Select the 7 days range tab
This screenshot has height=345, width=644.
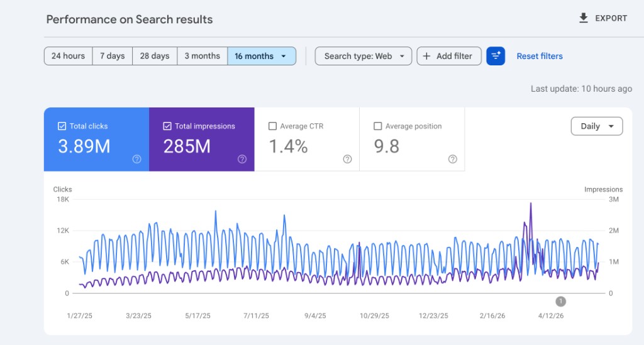click(x=113, y=56)
